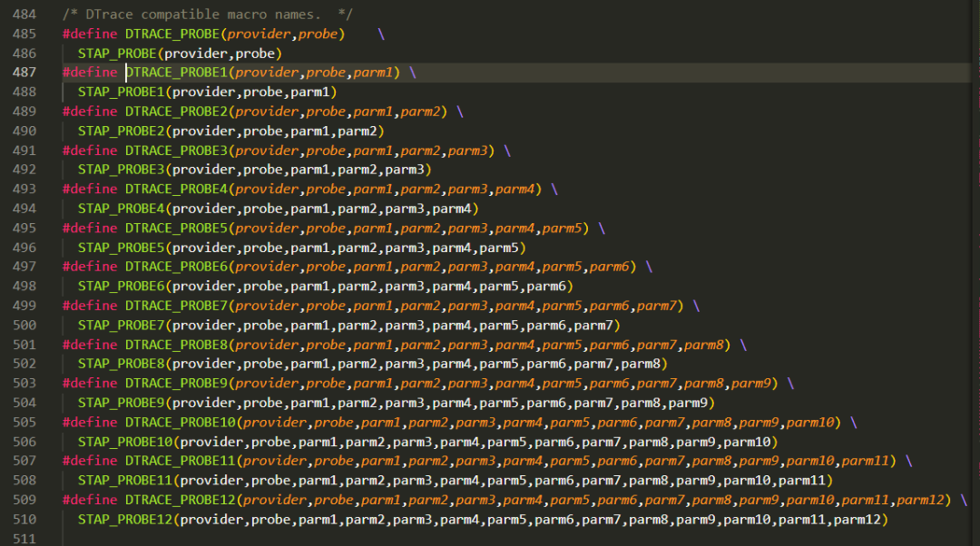Screen dimensions: 980x546
Task: Click the parm9 parameter on line 503
Action: tap(750, 383)
